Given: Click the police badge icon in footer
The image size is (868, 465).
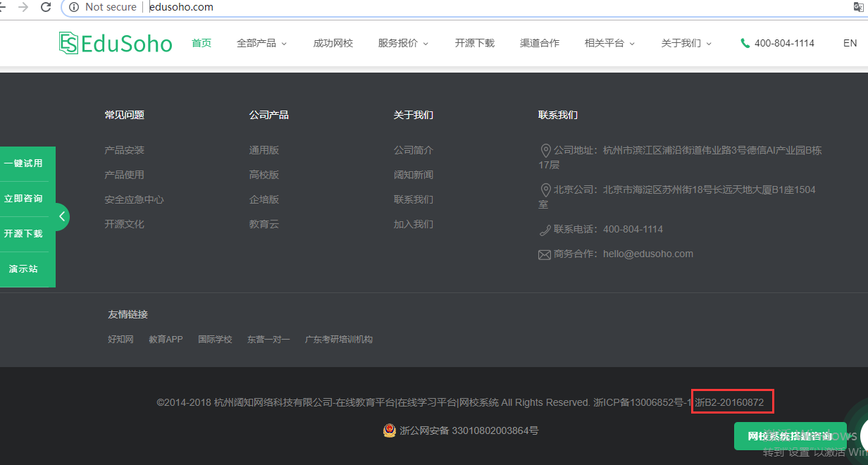Looking at the screenshot, I should click(x=389, y=430).
